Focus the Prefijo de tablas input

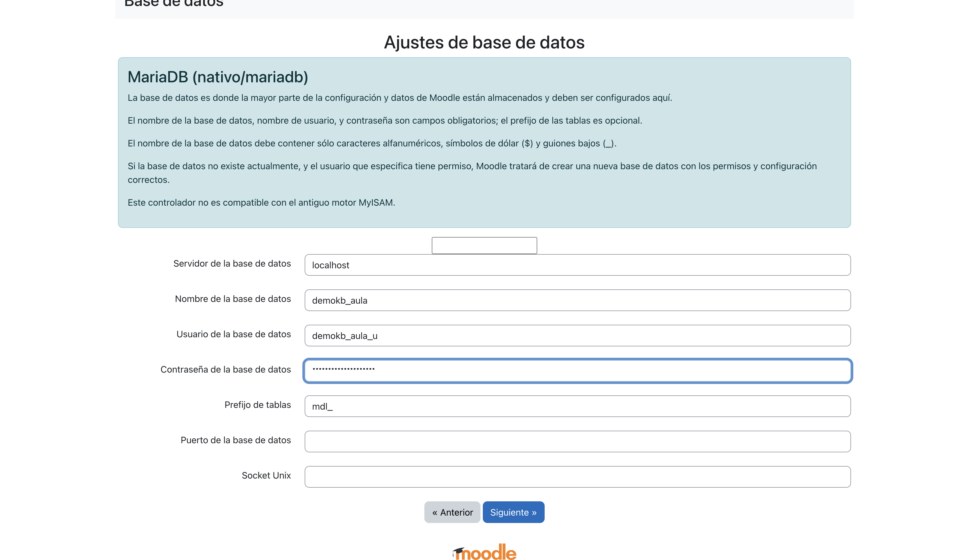click(578, 406)
